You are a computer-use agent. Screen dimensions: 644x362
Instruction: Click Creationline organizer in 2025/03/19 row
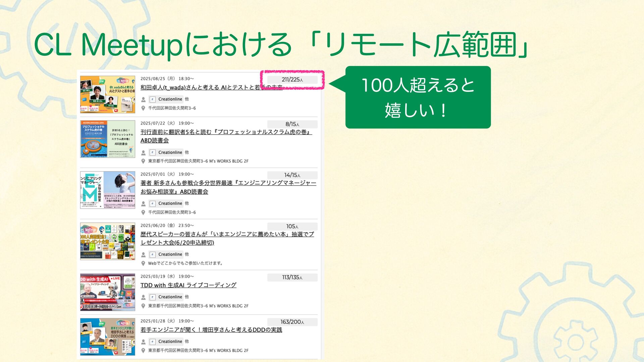pyautogui.click(x=166, y=297)
